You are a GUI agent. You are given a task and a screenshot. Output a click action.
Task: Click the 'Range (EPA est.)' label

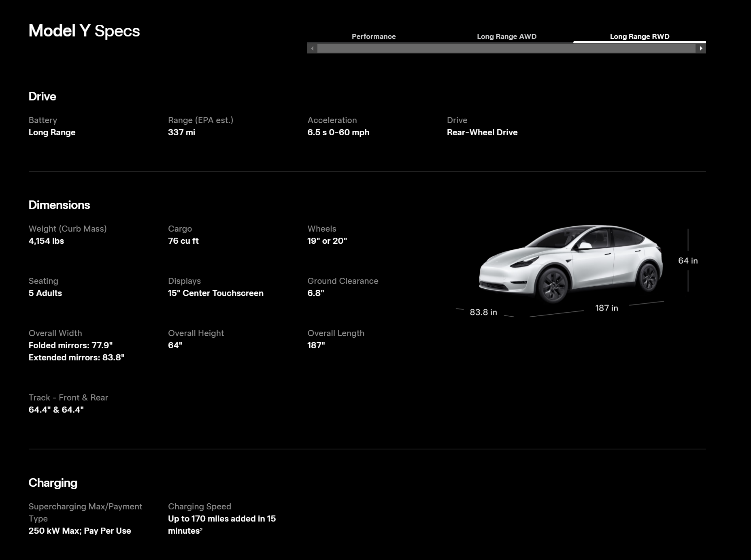(200, 120)
